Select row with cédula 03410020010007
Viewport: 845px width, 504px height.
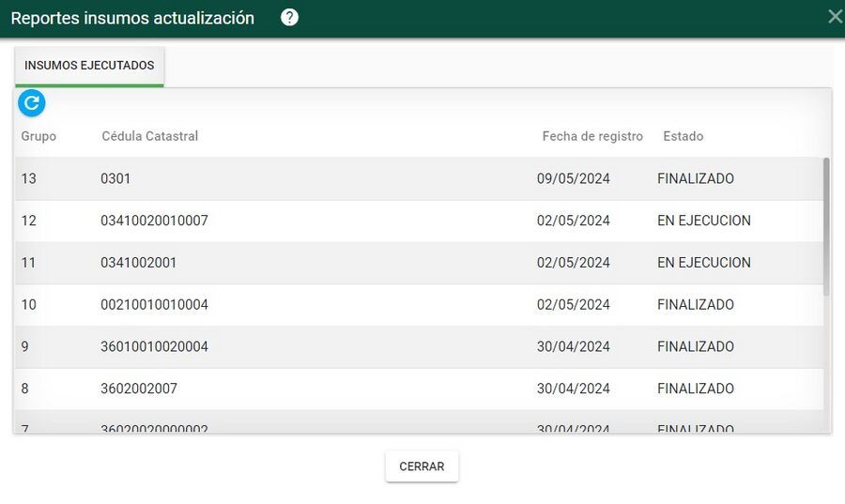coord(419,221)
